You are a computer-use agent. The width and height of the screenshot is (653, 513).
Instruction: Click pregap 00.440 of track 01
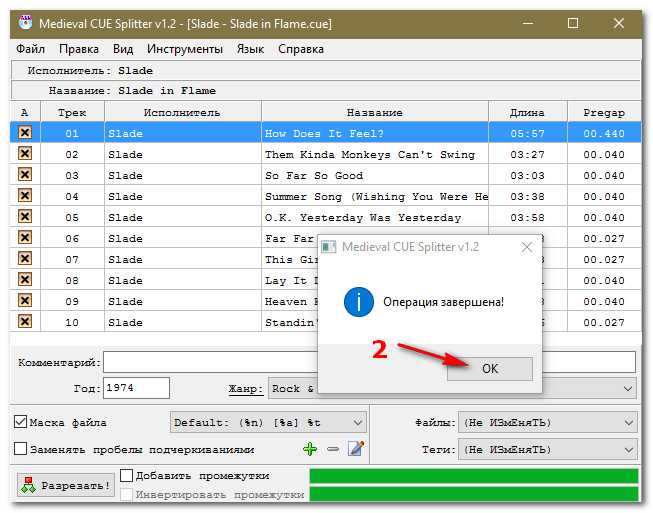pos(604,133)
